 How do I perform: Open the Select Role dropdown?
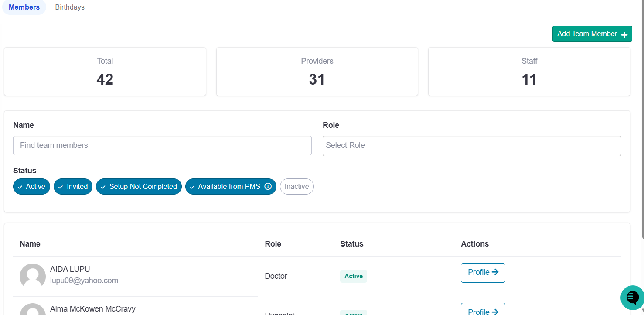472,146
